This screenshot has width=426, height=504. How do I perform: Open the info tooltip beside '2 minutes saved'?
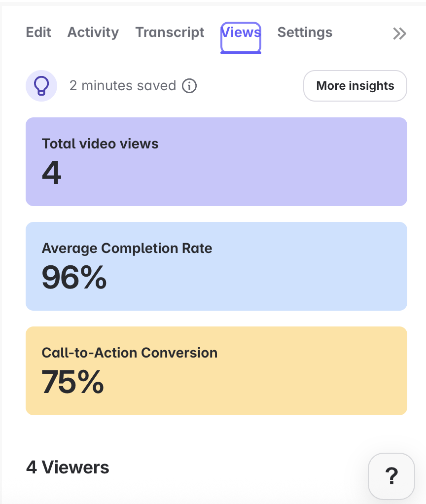(189, 85)
